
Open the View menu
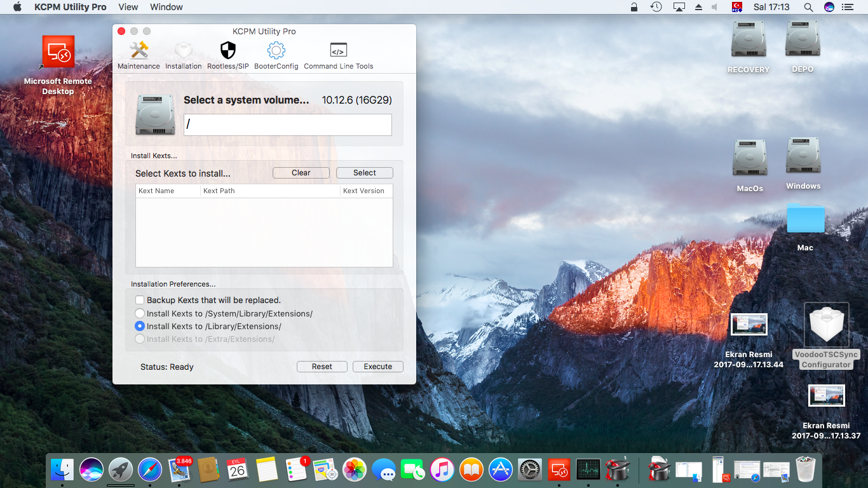(128, 7)
